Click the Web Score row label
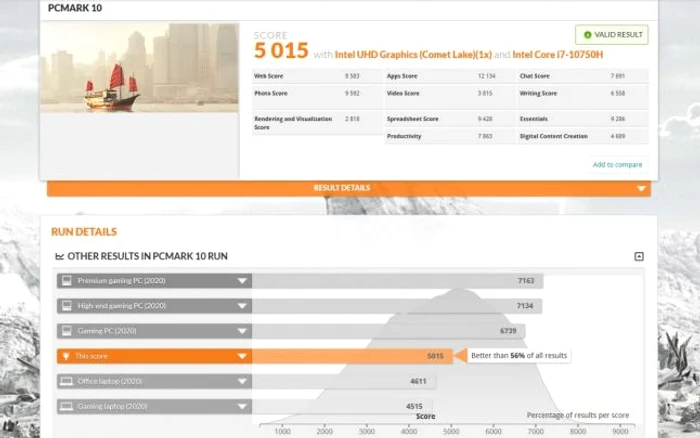 (269, 76)
